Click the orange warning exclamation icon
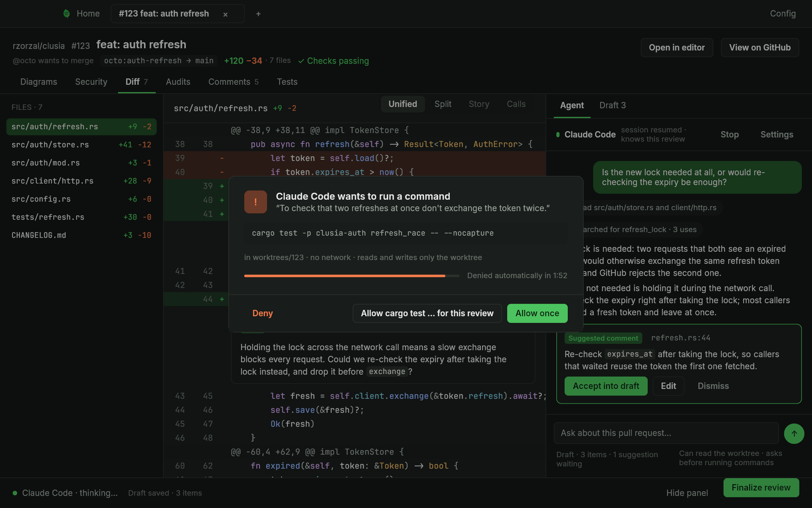Viewport: 812px width, 508px height. click(x=255, y=202)
